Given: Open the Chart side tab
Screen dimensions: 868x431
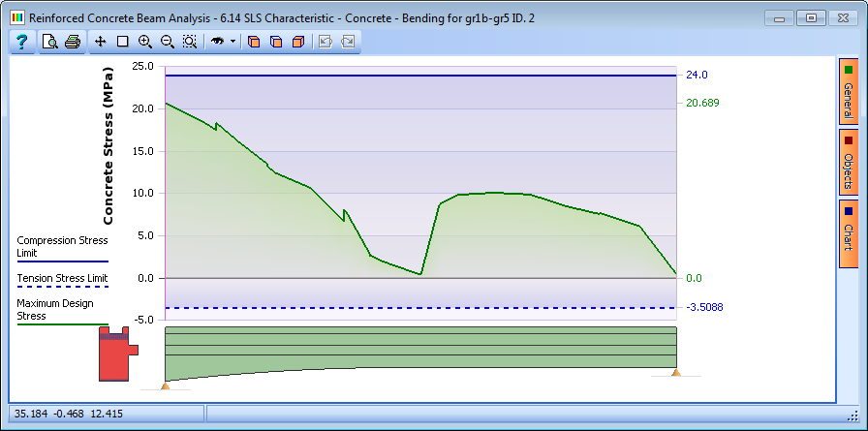Looking at the screenshot, I should click(848, 233).
